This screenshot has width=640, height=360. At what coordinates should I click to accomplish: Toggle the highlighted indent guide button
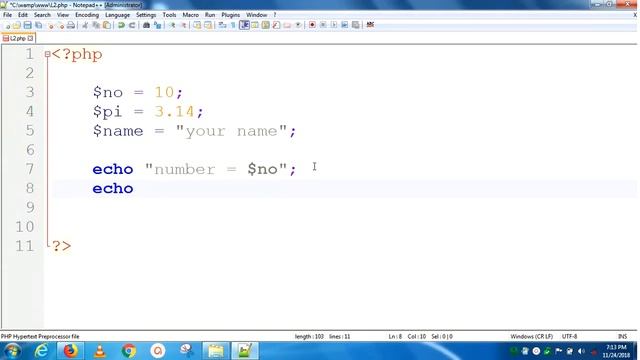(x=244, y=25)
